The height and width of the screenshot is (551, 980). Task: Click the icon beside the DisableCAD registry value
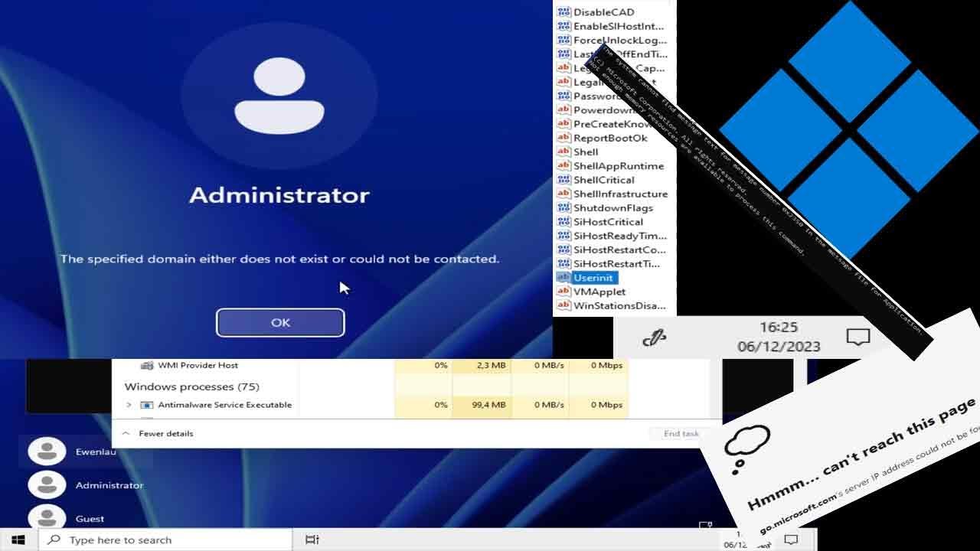click(x=563, y=12)
